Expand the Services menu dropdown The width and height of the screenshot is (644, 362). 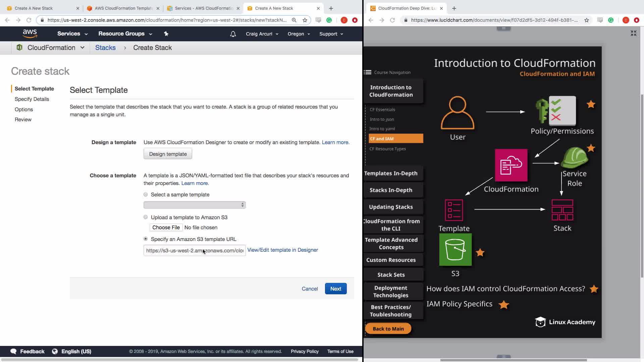72,34
